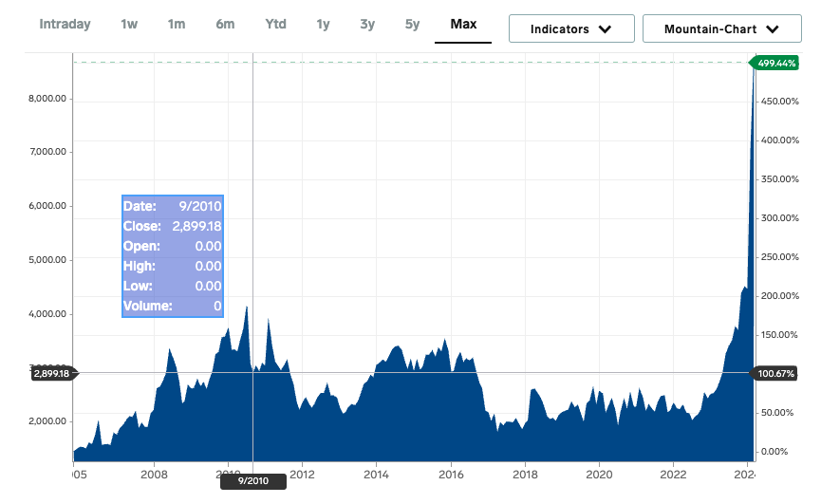
Task: Select the 6m chart period
Action: (225, 24)
